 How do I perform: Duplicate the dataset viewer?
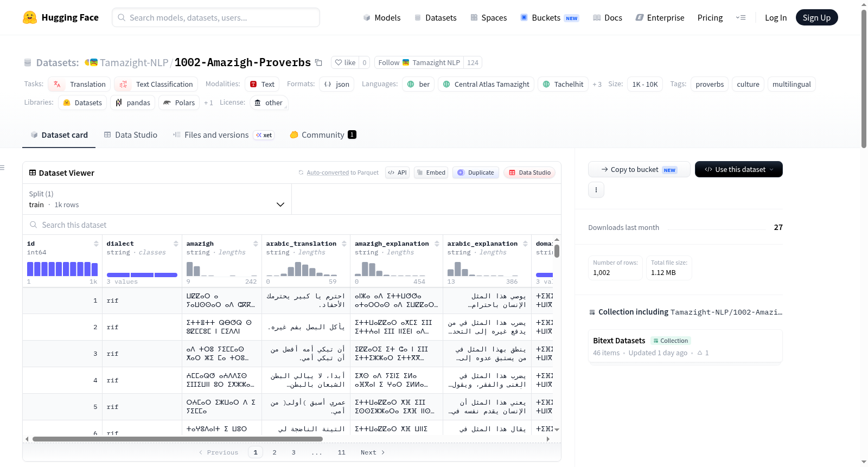[476, 172]
